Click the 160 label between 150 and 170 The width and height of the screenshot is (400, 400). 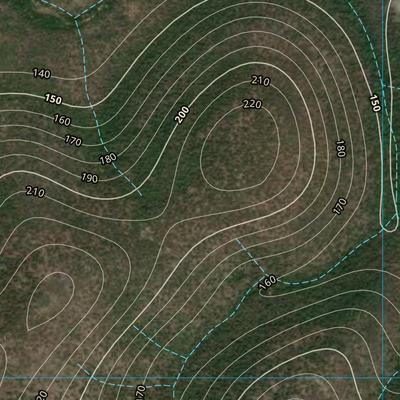(x=62, y=120)
